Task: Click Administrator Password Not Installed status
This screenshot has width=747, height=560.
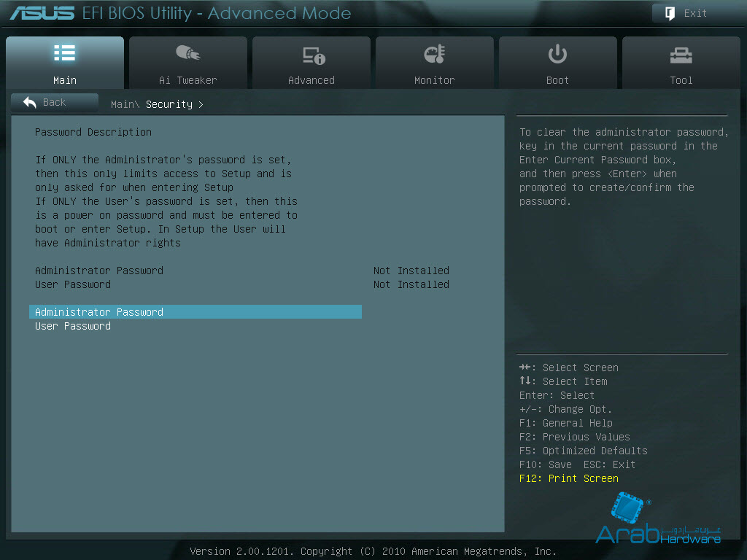Action: (411, 271)
